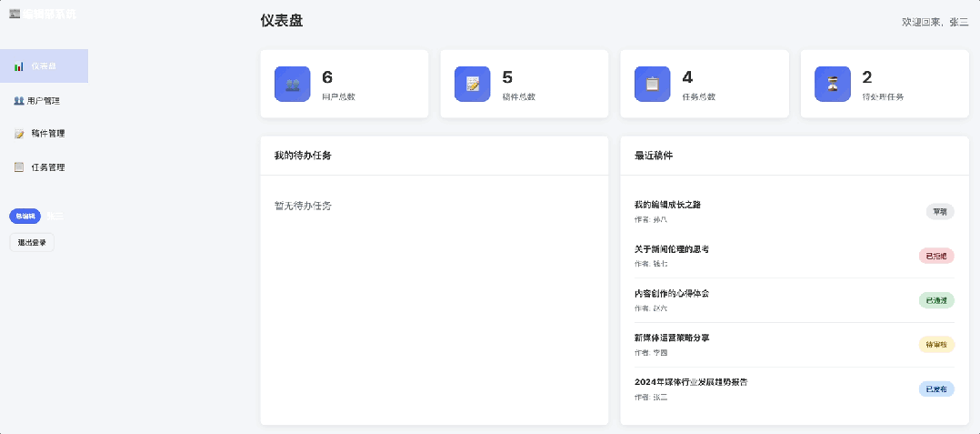Screen dimensions: 980x434
Task: Click the system logo icon at top-left
Action: [14, 15]
